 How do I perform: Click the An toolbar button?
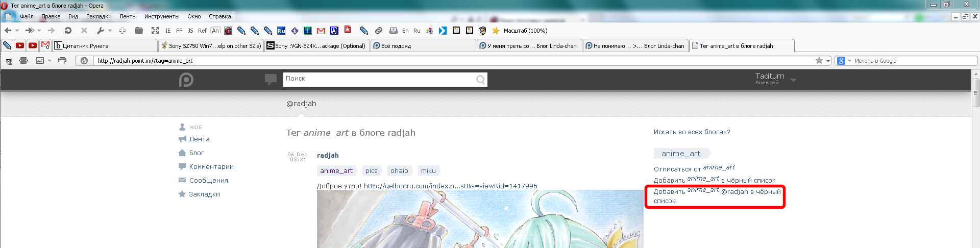click(x=215, y=31)
